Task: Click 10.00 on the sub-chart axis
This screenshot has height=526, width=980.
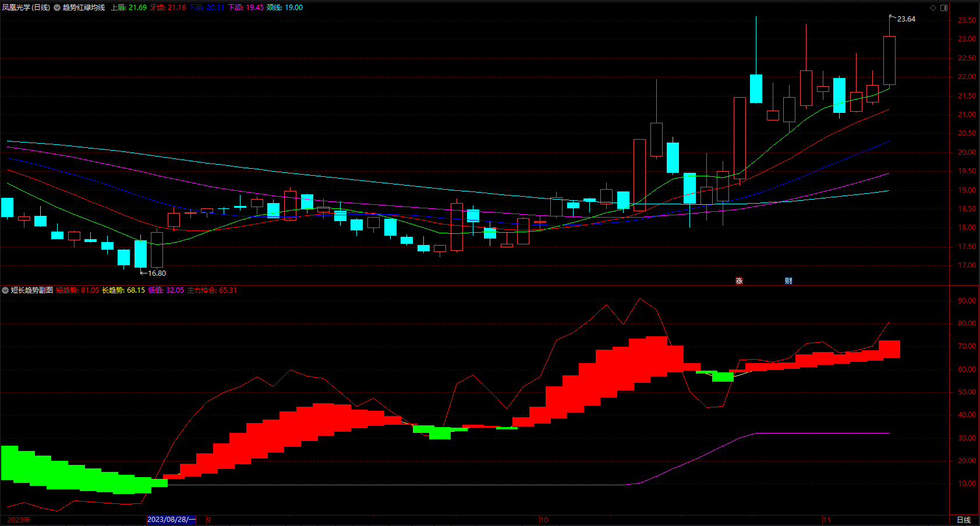Action: pos(967,484)
